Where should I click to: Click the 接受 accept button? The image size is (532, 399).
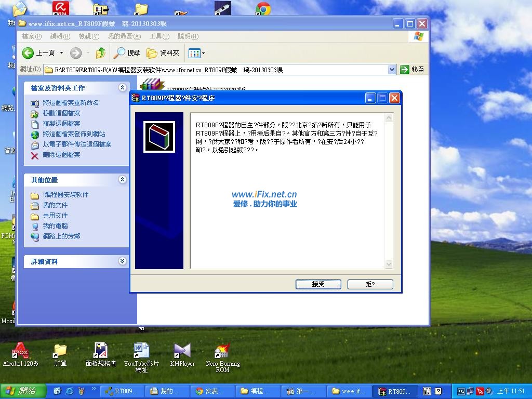click(318, 284)
